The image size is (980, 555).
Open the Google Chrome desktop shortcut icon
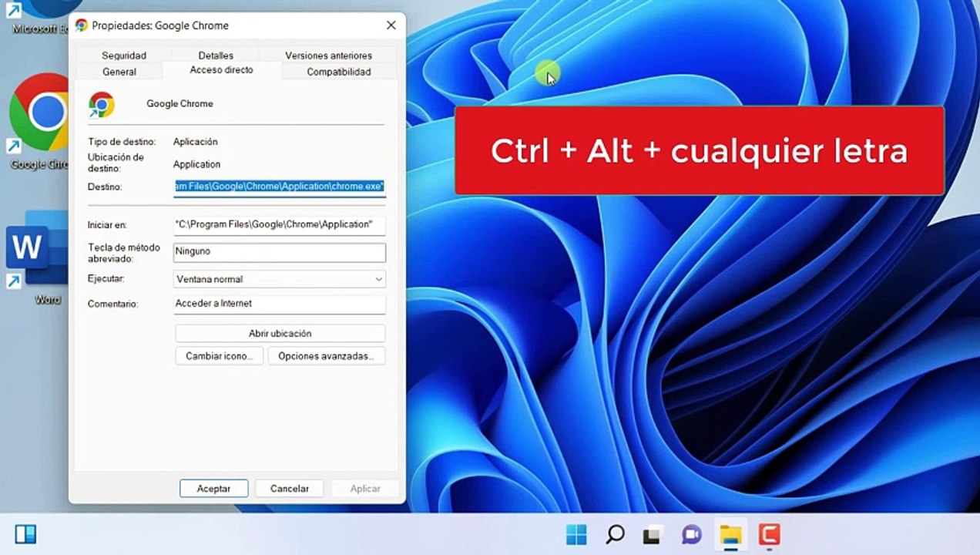point(39,113)
